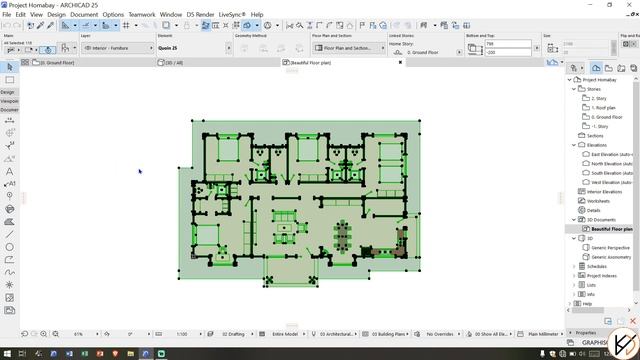Open the Project Map icon in Navigator
Screen dimensions: 640x360
click(596, 68)
